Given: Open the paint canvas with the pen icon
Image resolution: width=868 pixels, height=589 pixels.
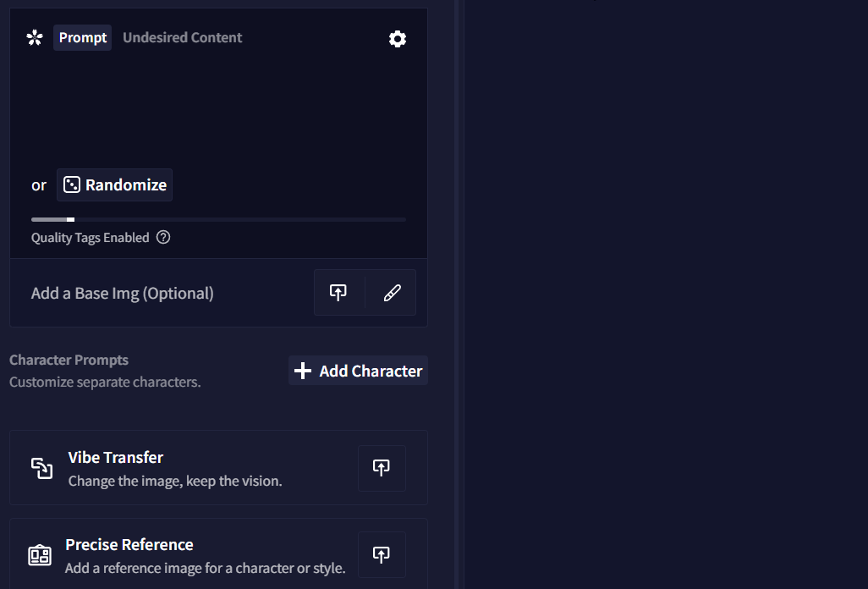Looking at the screenshot, I should coord(392,293).
